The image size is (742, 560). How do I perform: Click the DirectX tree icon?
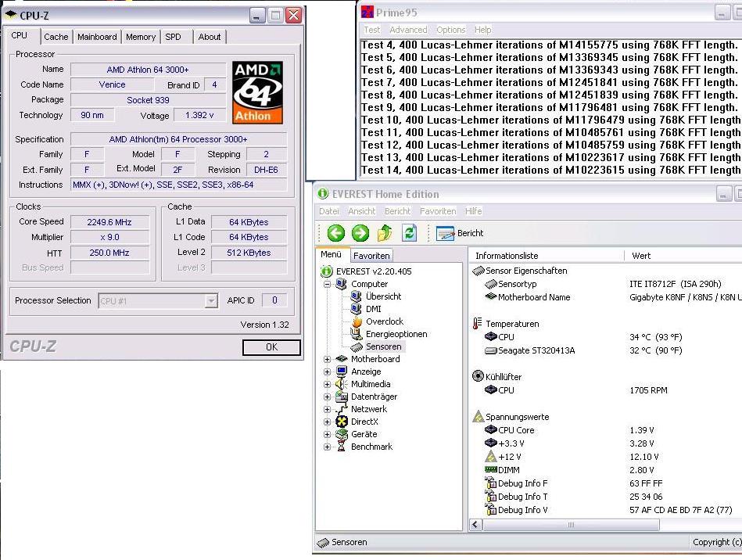(341, 422)
